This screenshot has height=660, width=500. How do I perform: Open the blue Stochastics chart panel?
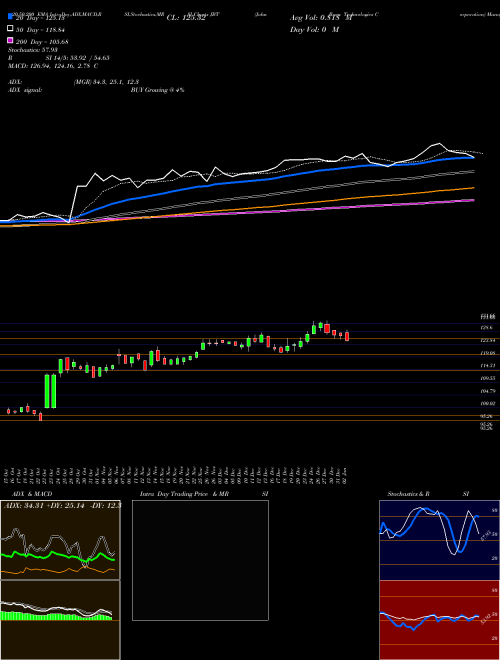pos(439,540)
